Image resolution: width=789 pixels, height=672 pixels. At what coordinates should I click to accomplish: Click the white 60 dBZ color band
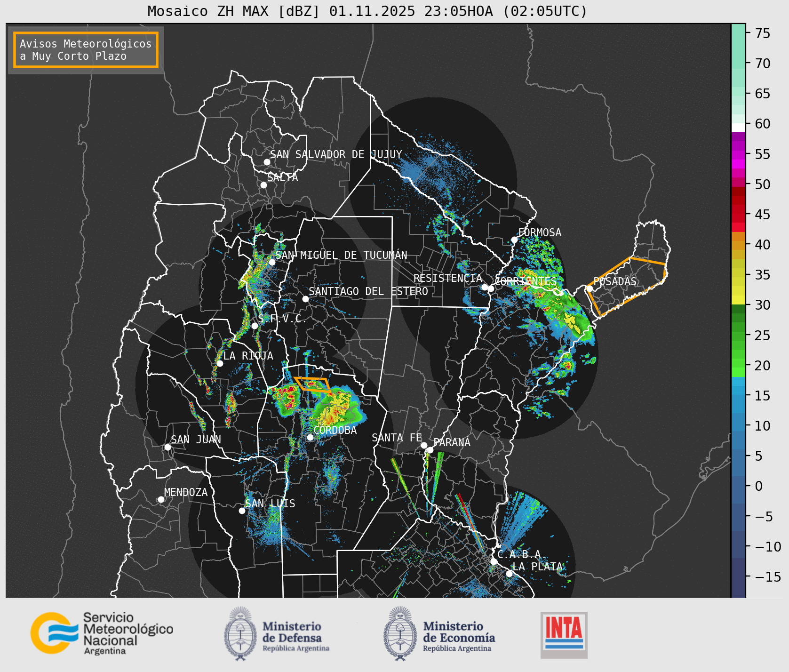738,128
